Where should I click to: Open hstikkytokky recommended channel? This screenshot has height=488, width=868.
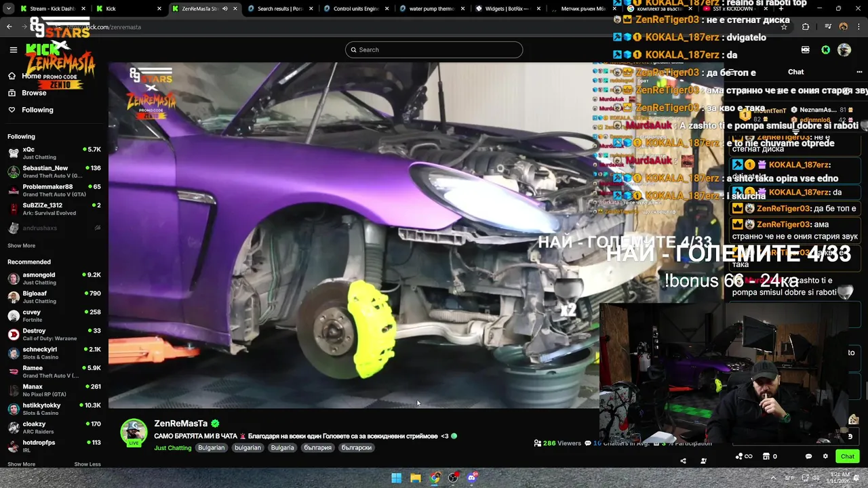pyautogui.click(x=54, y=409)
